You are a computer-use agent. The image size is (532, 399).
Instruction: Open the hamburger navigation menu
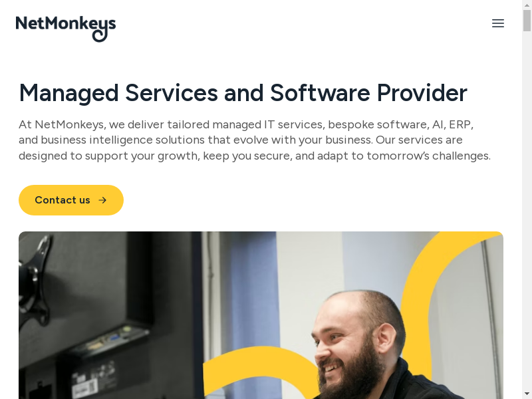coord(497,23)
